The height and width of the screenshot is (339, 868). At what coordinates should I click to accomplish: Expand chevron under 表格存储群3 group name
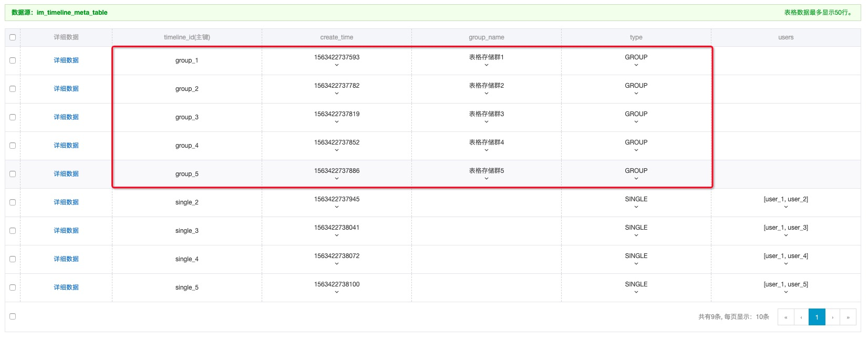pyautogui.click(x=487, y=122)
